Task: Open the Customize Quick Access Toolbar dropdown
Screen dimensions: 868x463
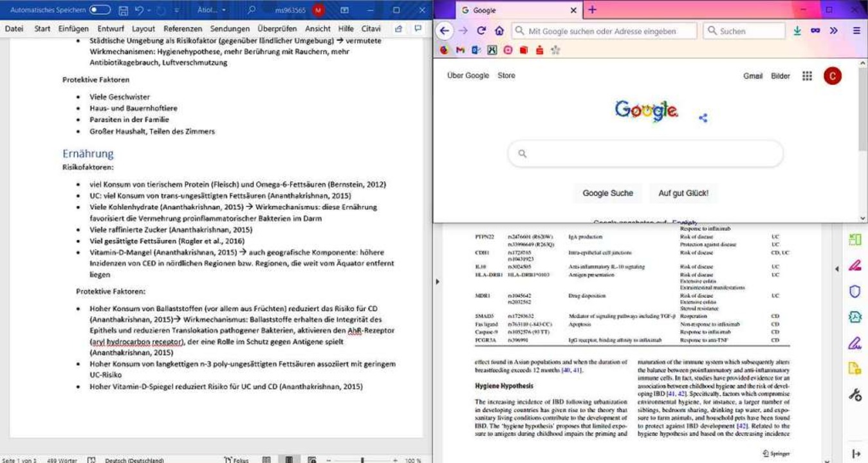Action: tap(176, 10)
